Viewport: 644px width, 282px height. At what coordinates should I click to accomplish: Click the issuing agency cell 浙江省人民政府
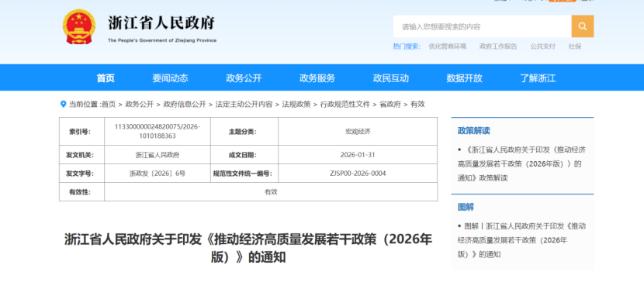(158, 155)
